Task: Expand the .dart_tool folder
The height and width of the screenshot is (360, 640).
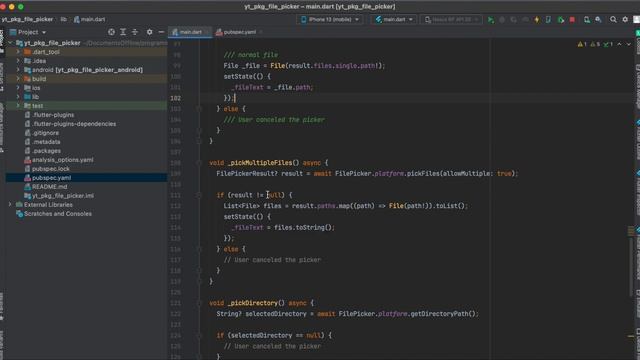Action: point(18,52)
